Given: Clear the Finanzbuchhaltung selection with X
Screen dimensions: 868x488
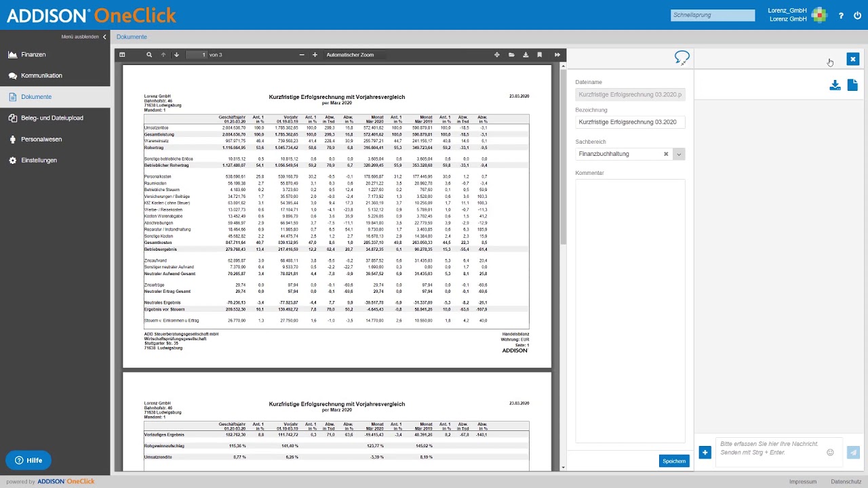Looking at the screenshot, I should point(666,154).
